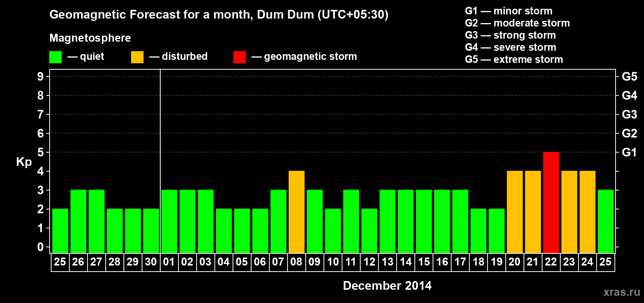Click date cell "19" on the axis
The width and height of the screenshot is (644, 303).
click(x=497, y=262)
